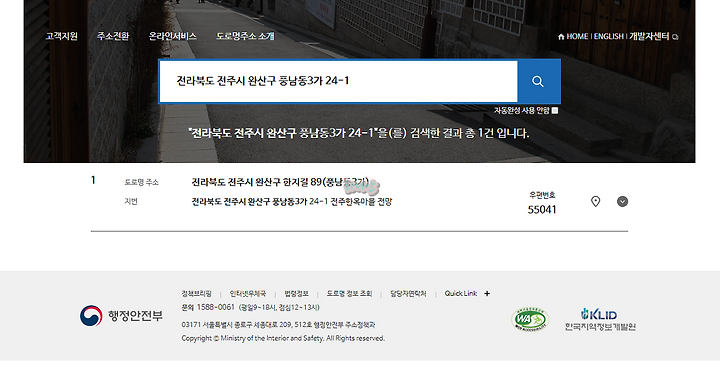The height and width of the screenshot is (375, 720).
Task: Expand result details with chevron circle
Action: [622, 201]
